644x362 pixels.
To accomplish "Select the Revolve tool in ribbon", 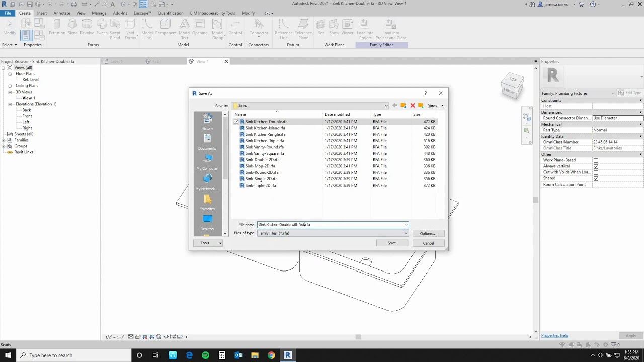I will click(87, 27).
